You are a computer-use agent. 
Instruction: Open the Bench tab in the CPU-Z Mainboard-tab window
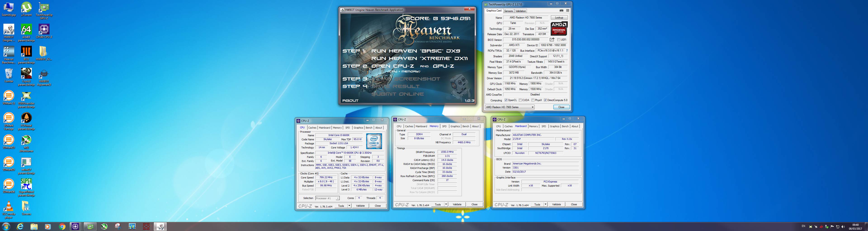click(565, 126)
